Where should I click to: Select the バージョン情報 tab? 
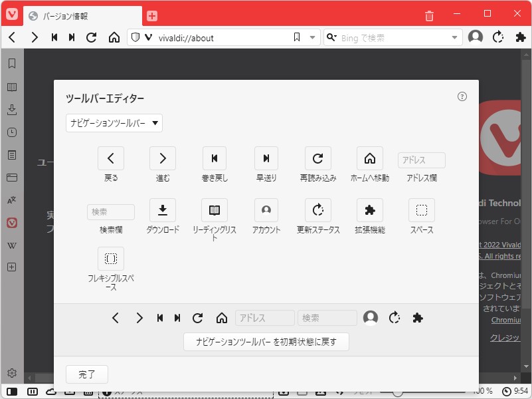[82, 16]
